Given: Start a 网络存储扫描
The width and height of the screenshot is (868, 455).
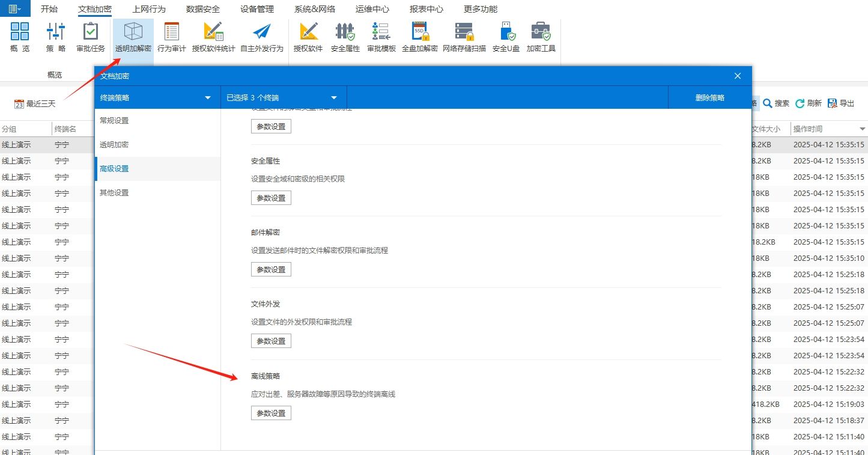Looking at the screenshot, I should point(464,37).
